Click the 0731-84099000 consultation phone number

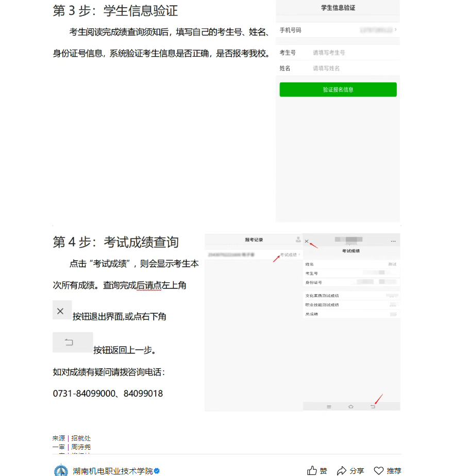pos(84,394)
